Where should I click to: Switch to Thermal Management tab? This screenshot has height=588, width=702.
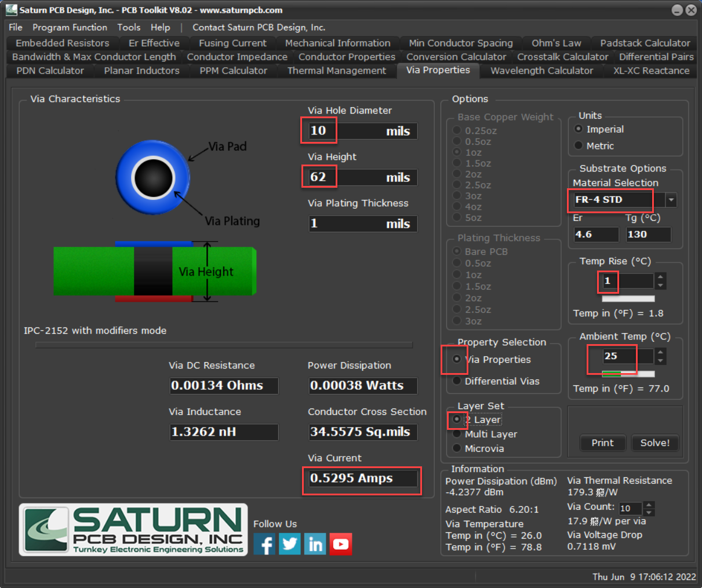tap(337, 71)
